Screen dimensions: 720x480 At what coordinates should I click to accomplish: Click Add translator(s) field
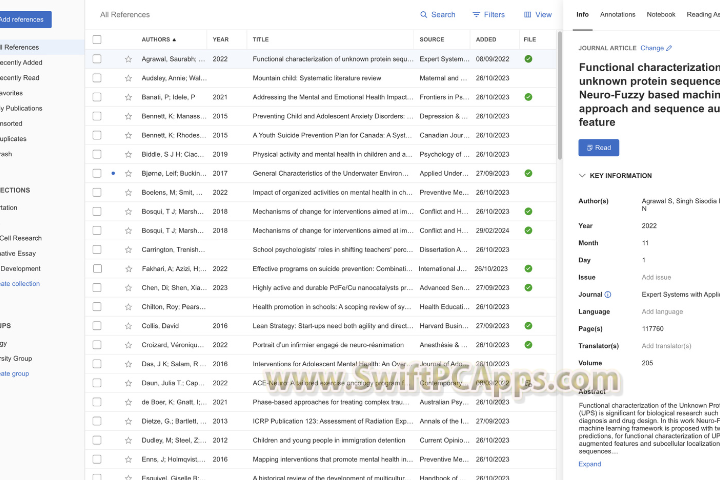[x=666, y=346]
